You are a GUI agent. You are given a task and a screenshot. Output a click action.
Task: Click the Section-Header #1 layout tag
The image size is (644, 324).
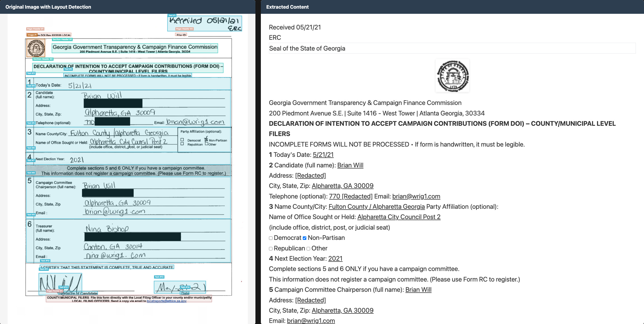62,39
